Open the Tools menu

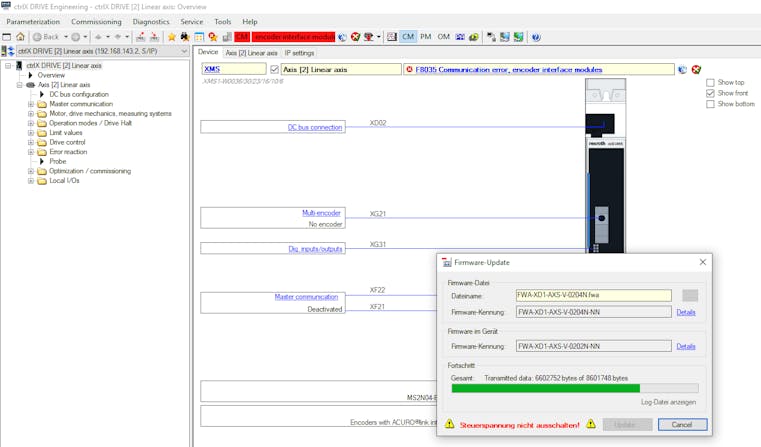(222, 22)
